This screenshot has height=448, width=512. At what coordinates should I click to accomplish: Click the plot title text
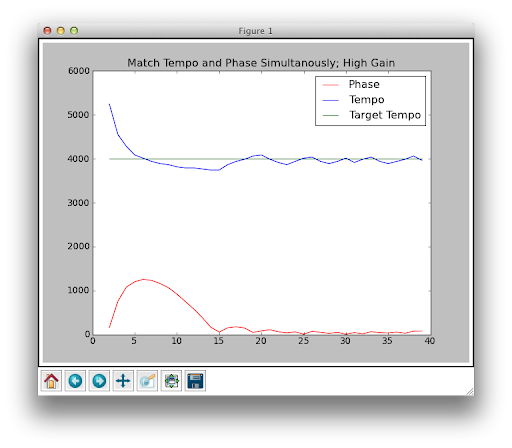tap(261, 63)
